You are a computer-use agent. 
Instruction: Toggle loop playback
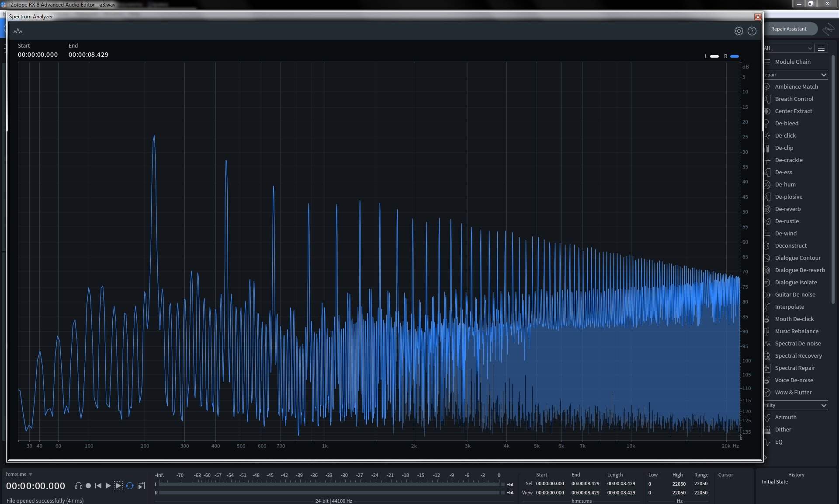click(x=130, y=486)
